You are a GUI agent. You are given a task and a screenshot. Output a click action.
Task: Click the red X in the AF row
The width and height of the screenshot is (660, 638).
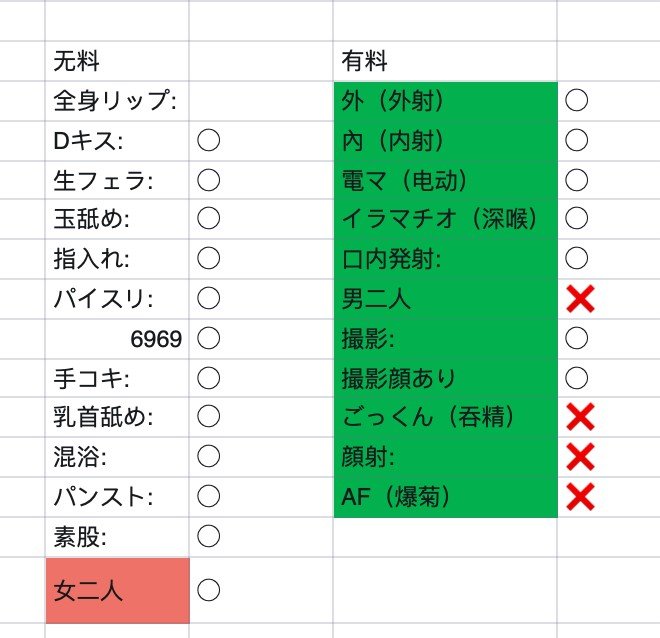coord(580,496)
